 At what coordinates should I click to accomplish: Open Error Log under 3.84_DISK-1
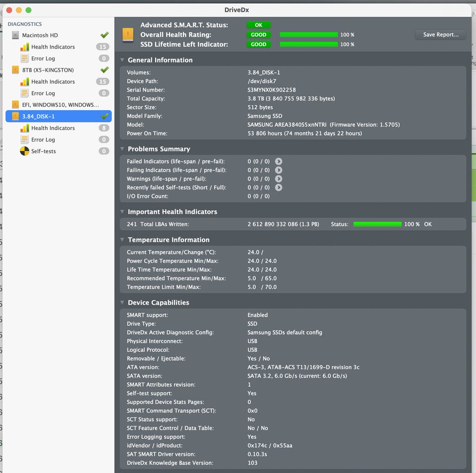[x=59, y=139]
